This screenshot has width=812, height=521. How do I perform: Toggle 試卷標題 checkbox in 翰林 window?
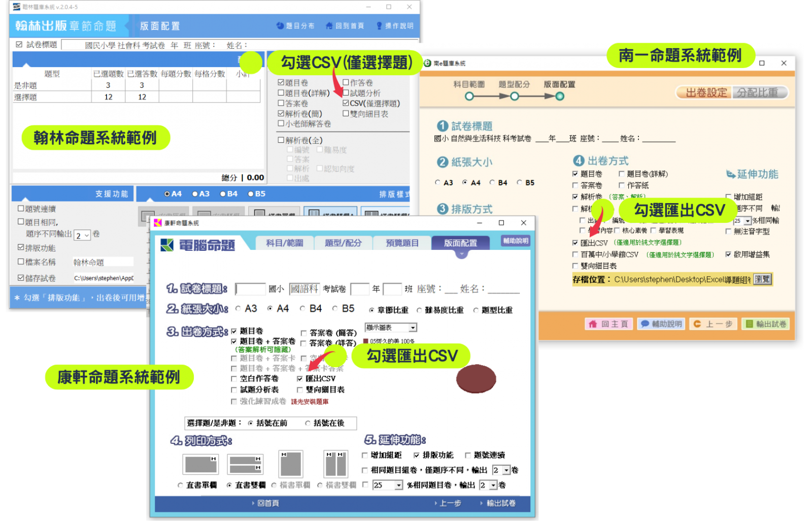(19, 45)
